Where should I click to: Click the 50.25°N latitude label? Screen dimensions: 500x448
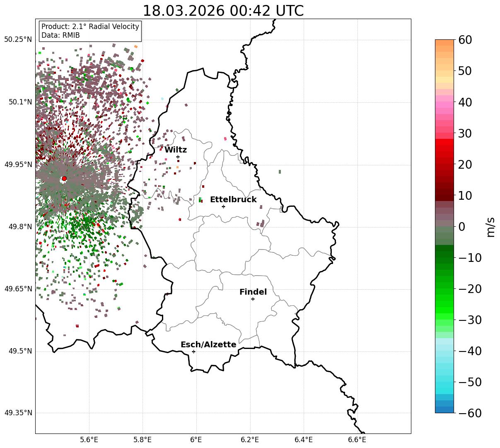[x=18, y=40]
